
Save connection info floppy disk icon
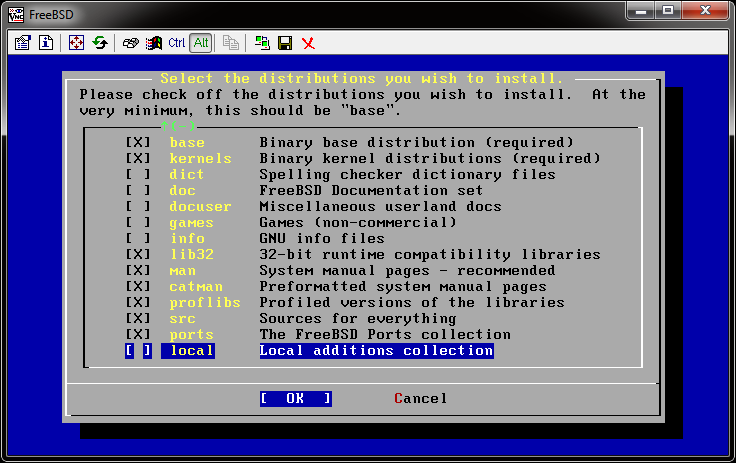click(x=285, y=43)
